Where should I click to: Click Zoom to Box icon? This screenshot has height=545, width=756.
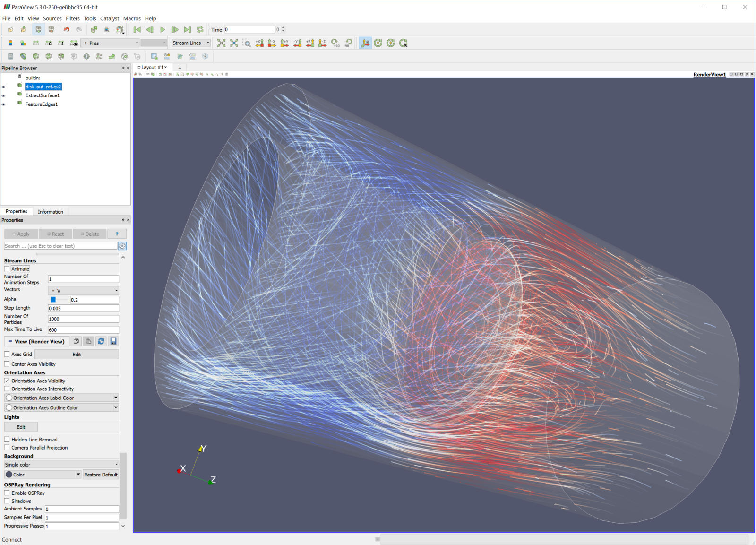[x=247, y=43]
